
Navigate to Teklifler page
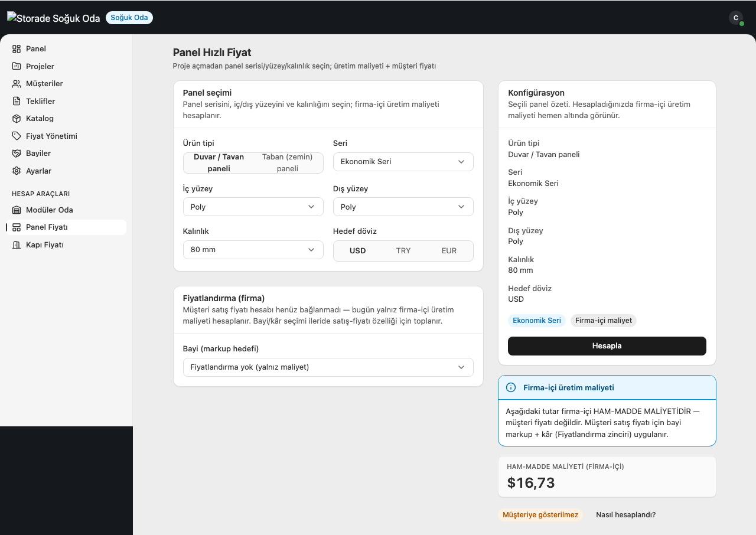click(x=66, y=101)
